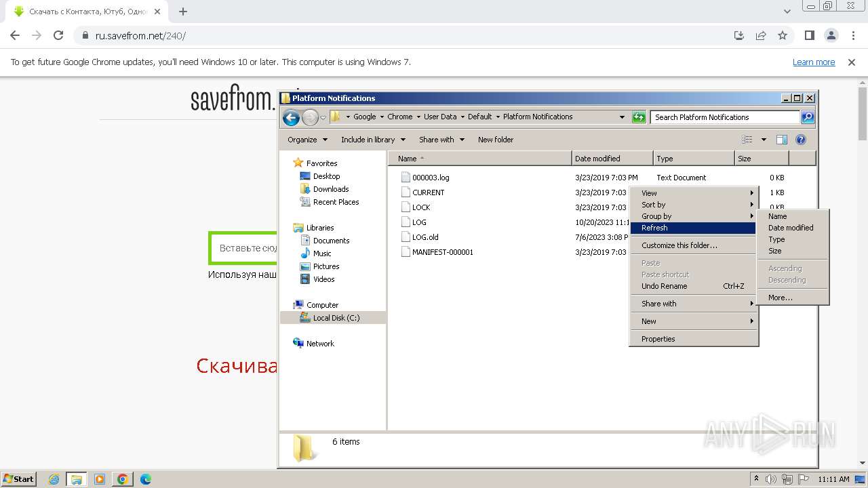Click the green refresh address button
The height and width of the screenshot is (488, 868).
coord(639,117)
